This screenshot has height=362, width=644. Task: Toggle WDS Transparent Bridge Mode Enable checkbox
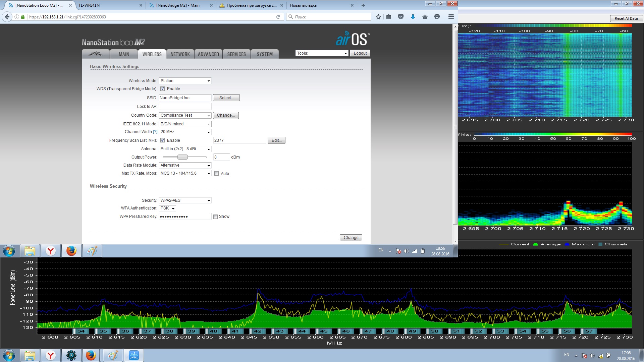point(162,89)
